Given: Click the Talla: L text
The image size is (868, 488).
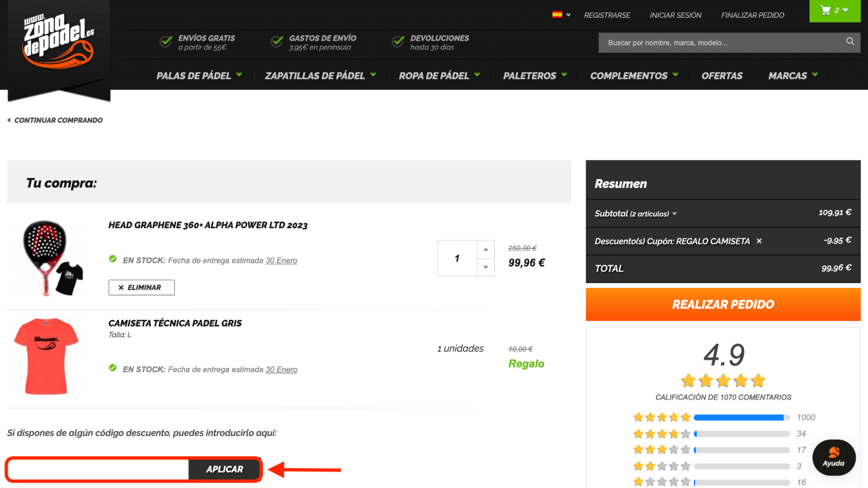Looking at the screenshot, I should 120,335.
